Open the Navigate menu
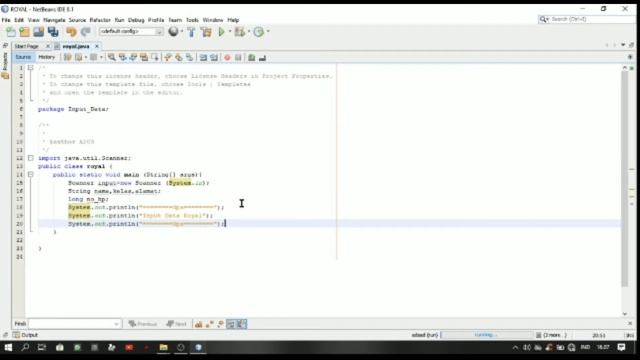Screen dimensions: 640x360 (54, 20)
